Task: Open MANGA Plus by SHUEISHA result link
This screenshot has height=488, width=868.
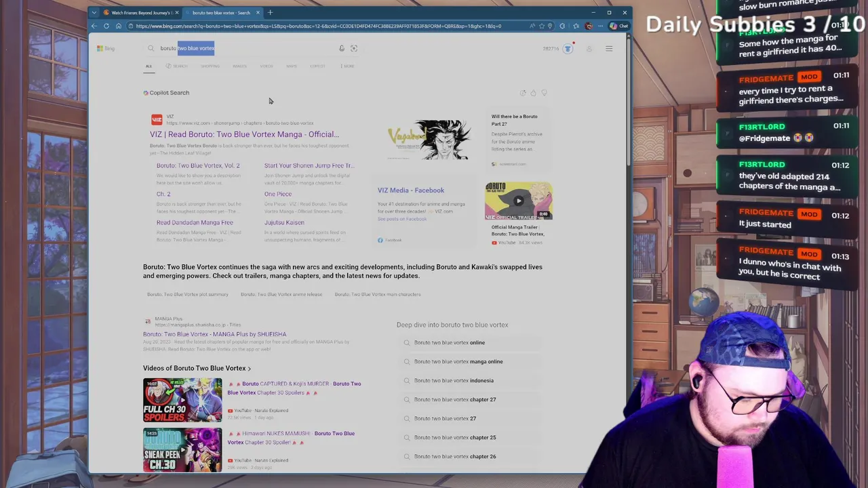Action: (214, 334)
